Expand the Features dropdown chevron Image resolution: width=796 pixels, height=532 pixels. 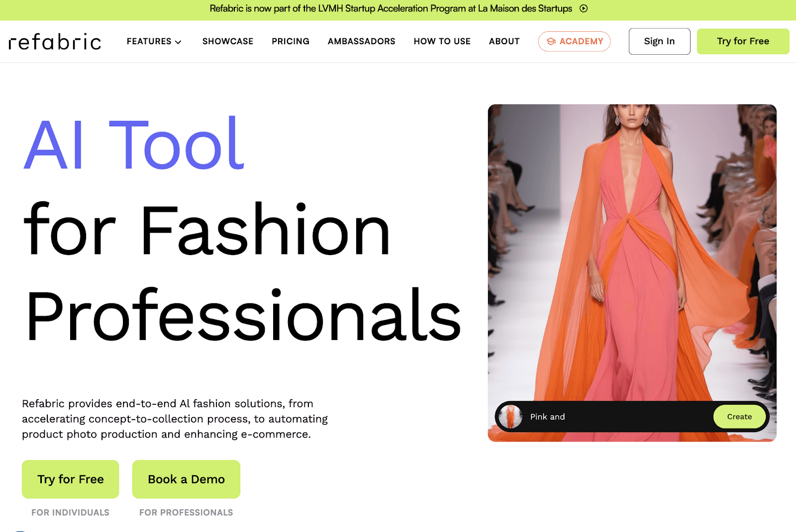click(178, 42)
